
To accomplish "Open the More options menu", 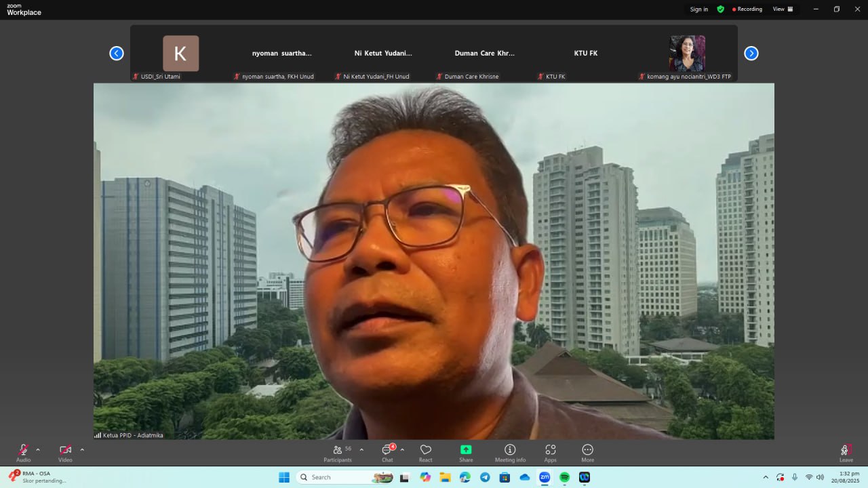I will pos(587,453).
